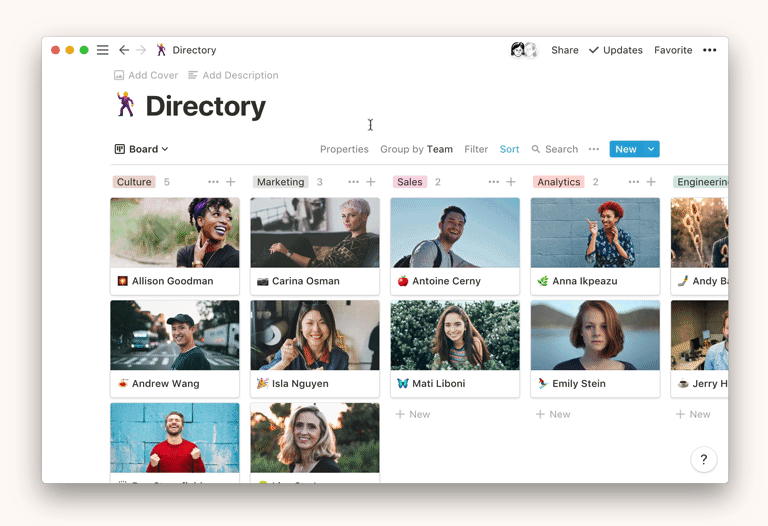Open the Properties menu
This screenshot has width=768, height=526.
click(344, 149)
